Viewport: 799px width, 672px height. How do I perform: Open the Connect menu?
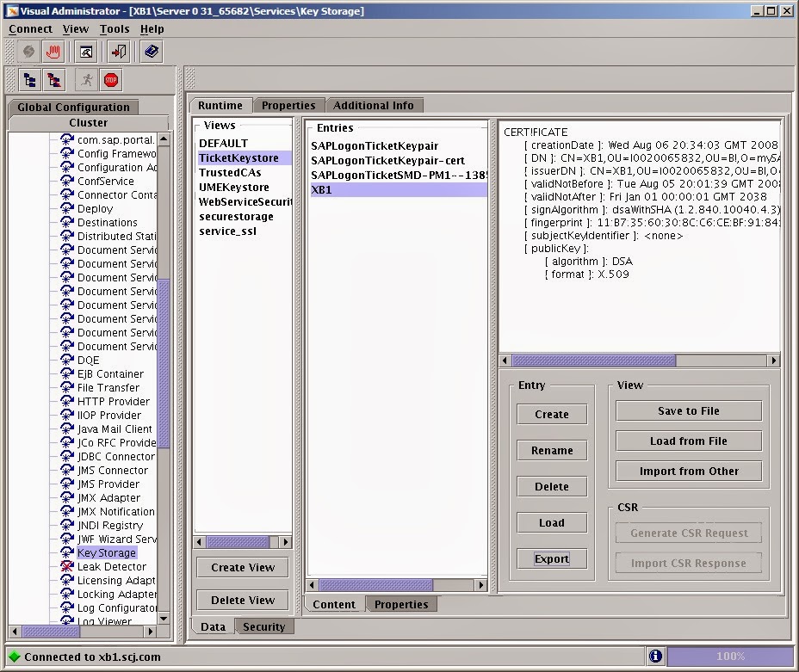[31, 29]
